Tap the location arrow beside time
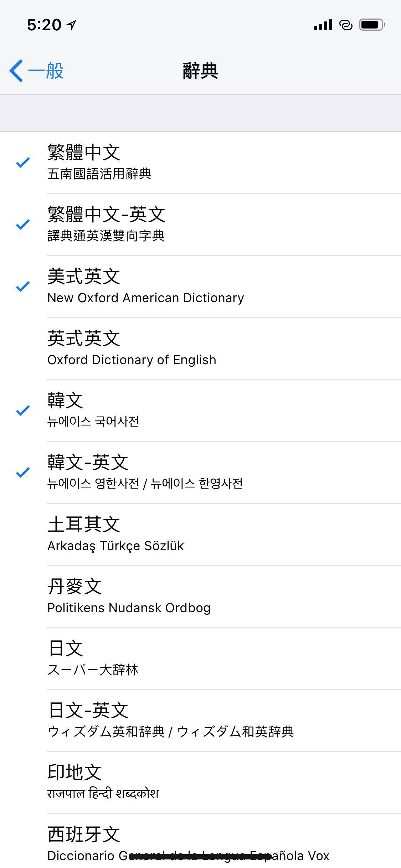Screen dimensions: 401x868 click(71, 25)
